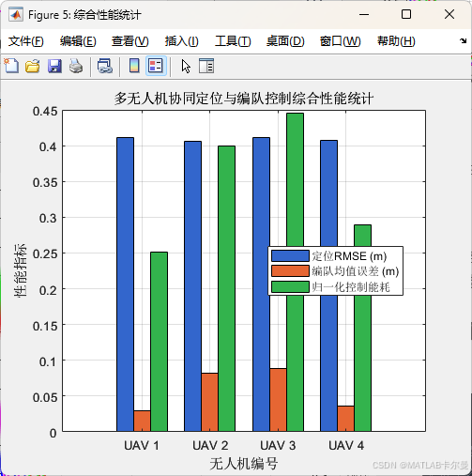Save the figure with the floppy icon
This screenshot has height=476, width=472.
54,66
